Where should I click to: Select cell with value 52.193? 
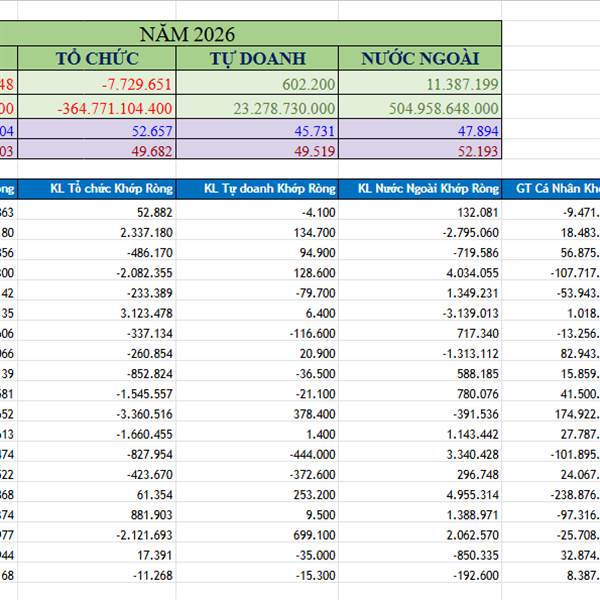(420, 149)
